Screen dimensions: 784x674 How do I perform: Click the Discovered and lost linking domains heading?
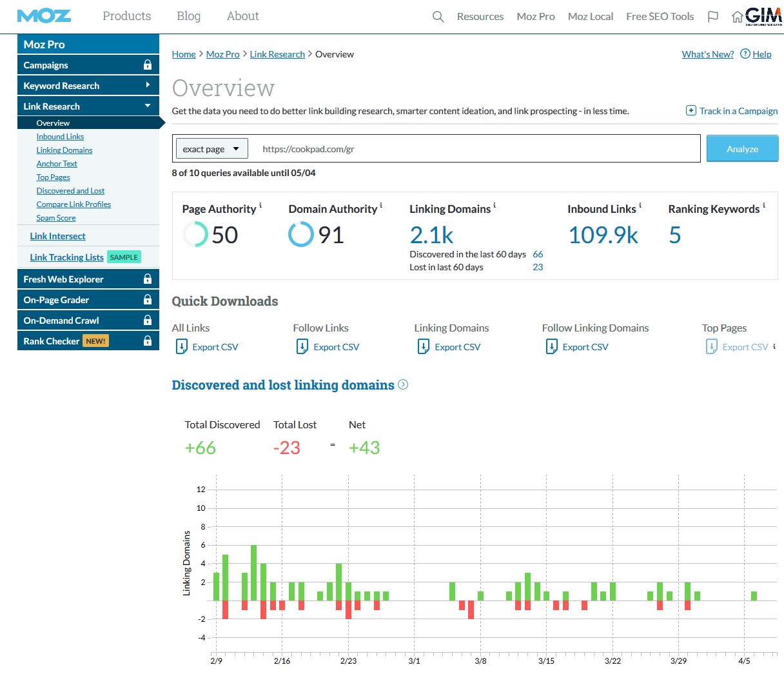coord(283,385)
